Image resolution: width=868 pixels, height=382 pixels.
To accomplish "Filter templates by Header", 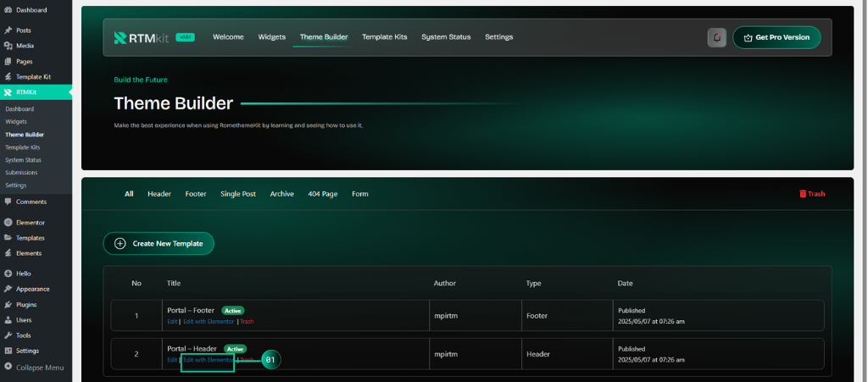I will [x=159, y=194].
